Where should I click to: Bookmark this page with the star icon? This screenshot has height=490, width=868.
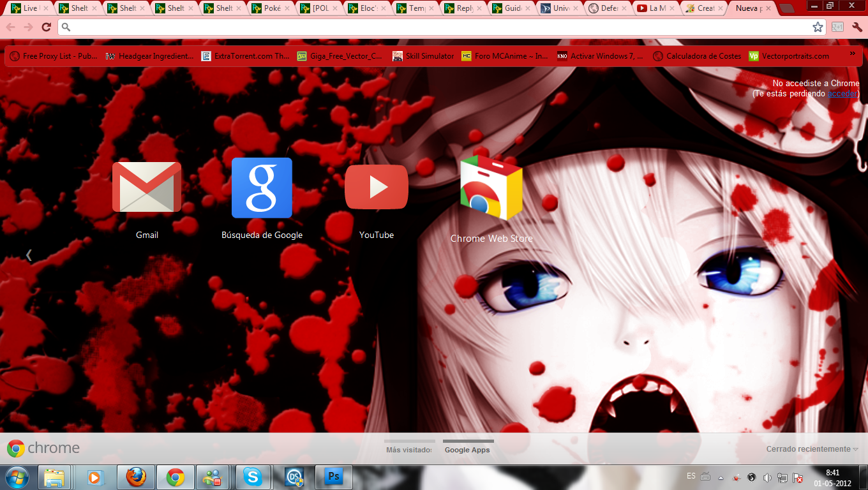pos(818,27)
